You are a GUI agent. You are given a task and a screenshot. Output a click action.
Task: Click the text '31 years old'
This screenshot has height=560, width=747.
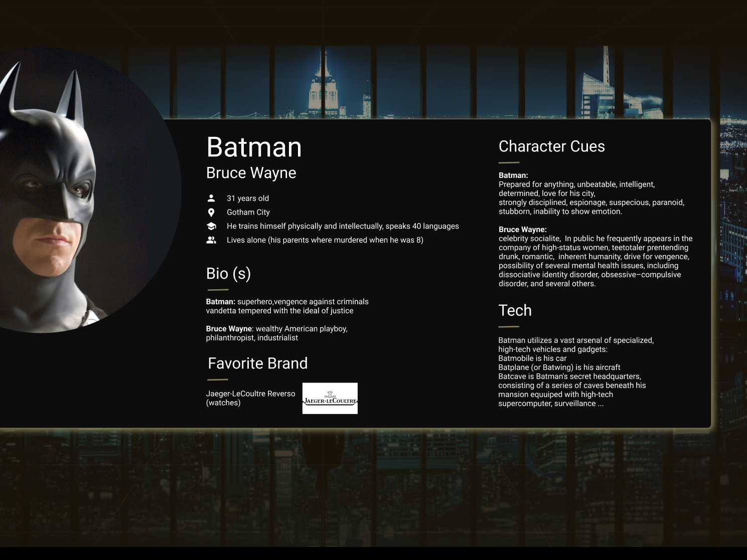tap(248, 199)
